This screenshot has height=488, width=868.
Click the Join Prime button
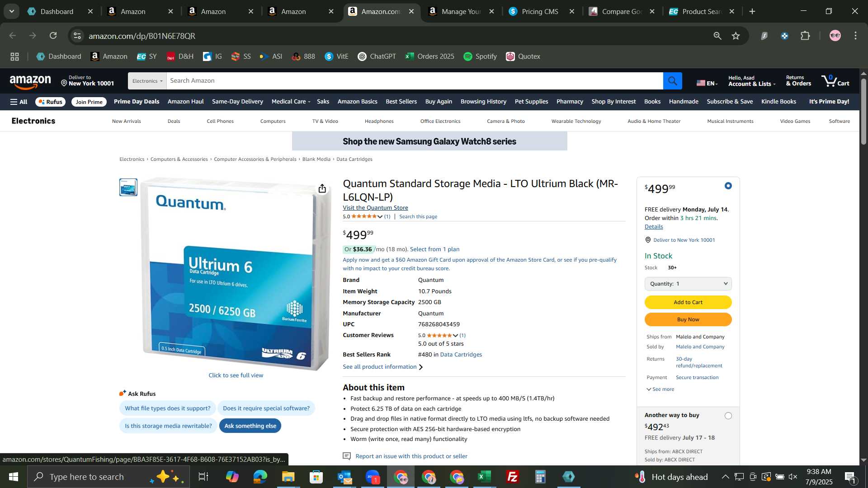point(89,102)
